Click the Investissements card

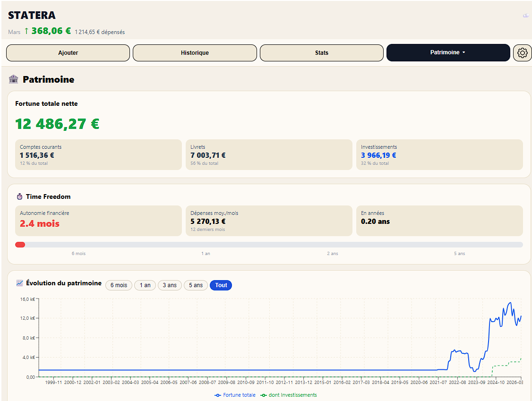click(439, 155)
